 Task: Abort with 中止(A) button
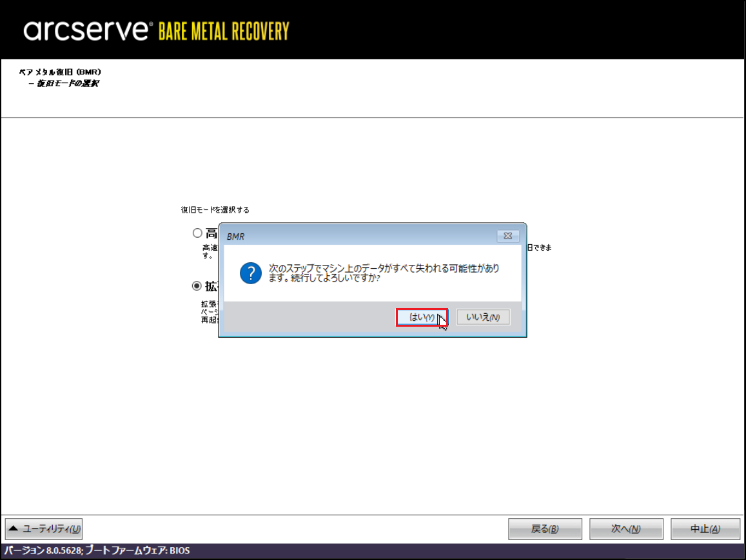[x=705, y=528]
